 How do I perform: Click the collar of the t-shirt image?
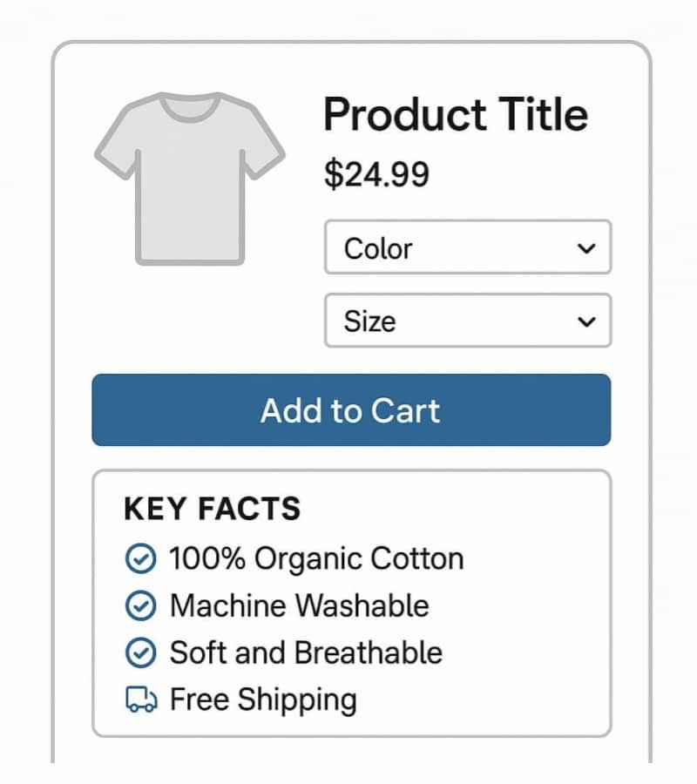[x=189, y=109]
